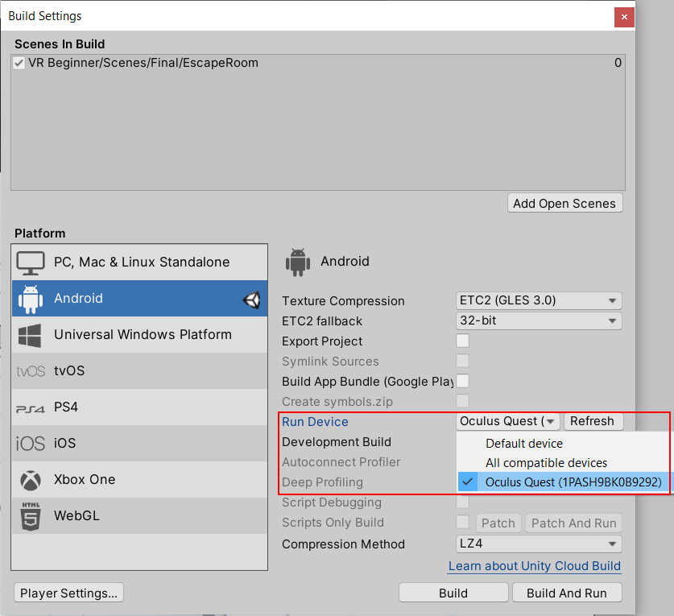
Task: Click the Deep Profiling label
Action: 322,482
